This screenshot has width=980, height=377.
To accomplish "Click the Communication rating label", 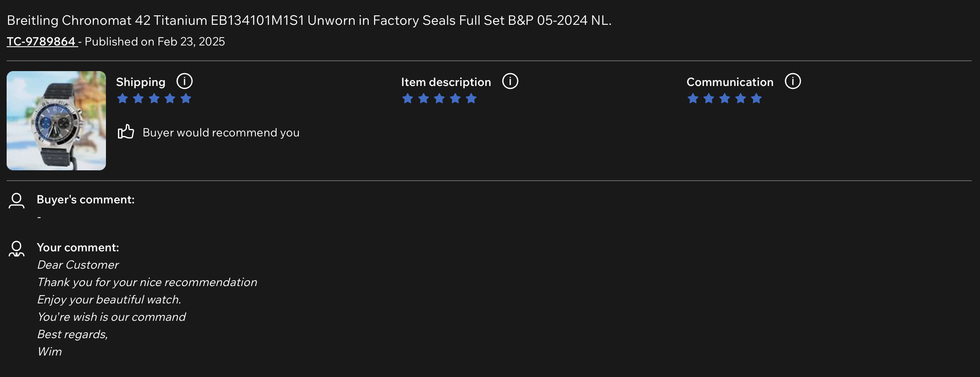I will click(730, 82).
